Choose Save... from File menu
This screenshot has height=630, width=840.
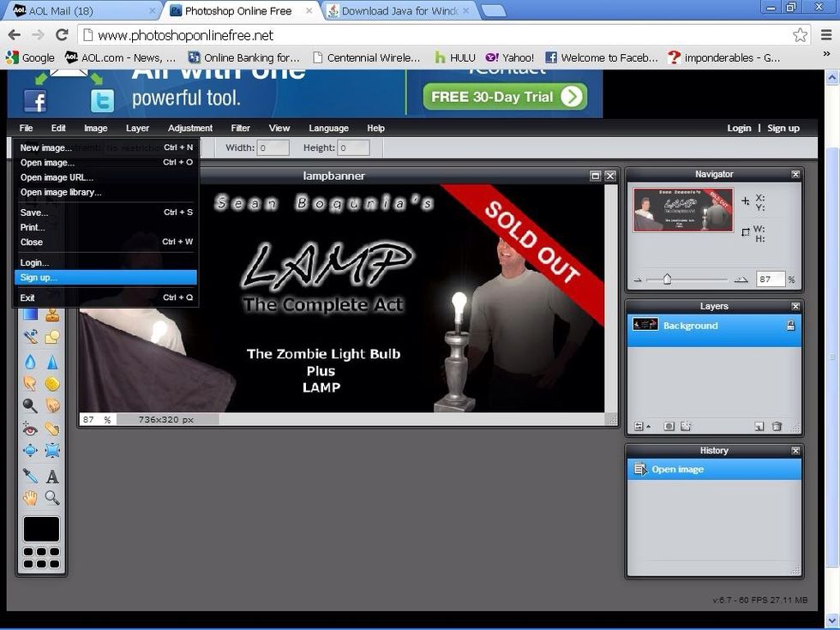click(x=106, y=213)
